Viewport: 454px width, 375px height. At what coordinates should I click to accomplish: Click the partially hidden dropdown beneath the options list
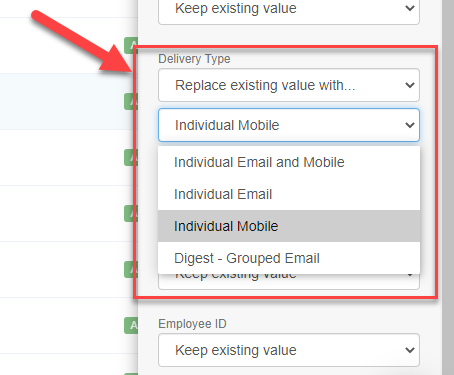point(289,282)
